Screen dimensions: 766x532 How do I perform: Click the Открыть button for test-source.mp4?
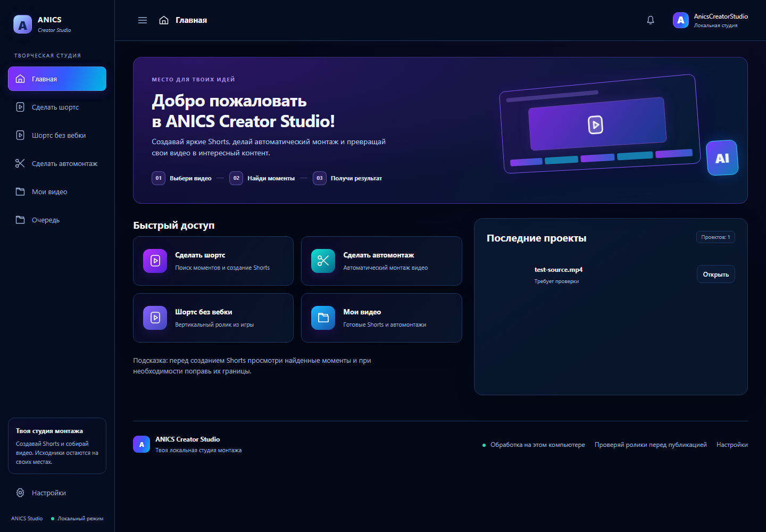click(x=716, y=274)
